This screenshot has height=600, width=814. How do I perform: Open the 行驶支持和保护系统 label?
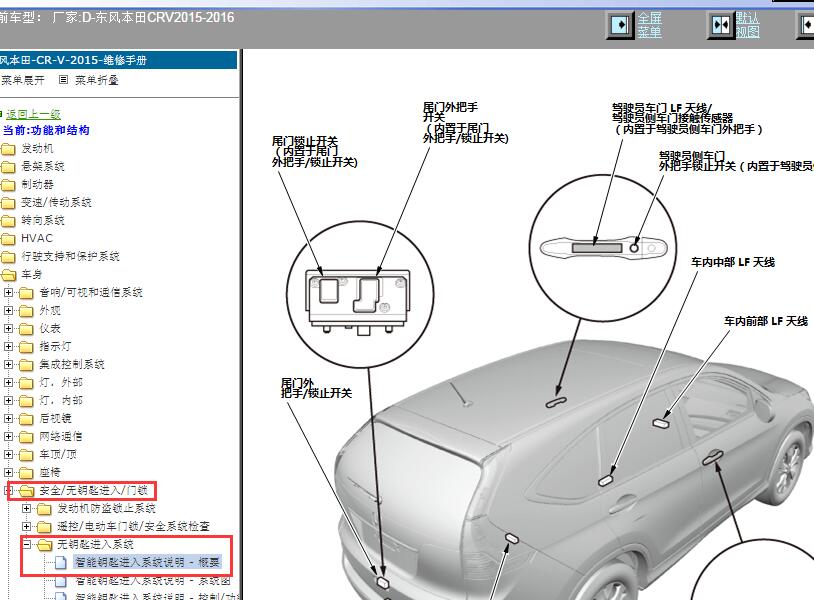[70, 256]
